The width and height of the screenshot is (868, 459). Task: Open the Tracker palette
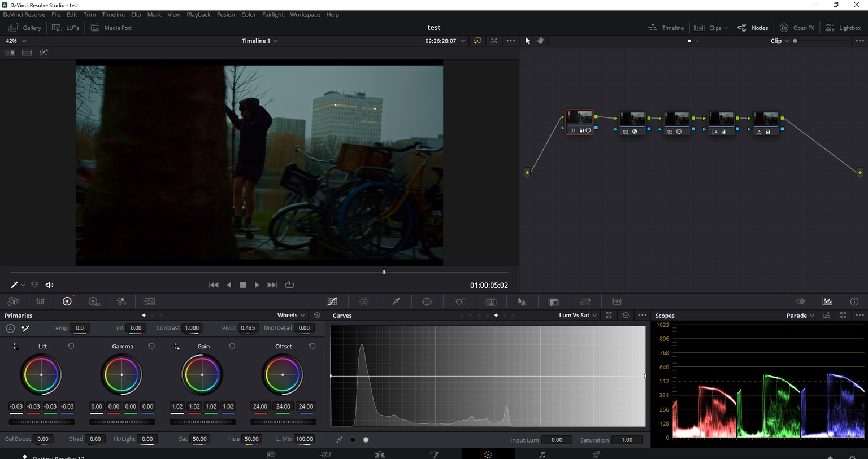click(x=459, y=301)
